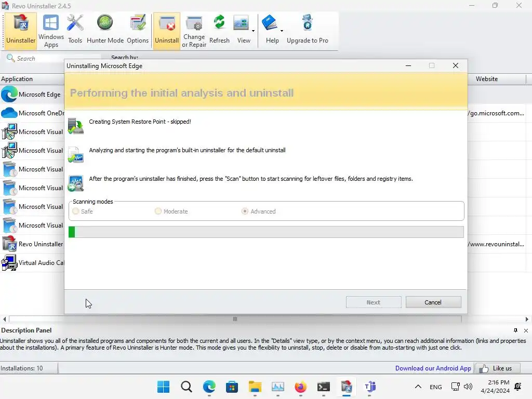
Task: Click the Virtual Audio Cable list icon
Action: [x=9, y=262]
